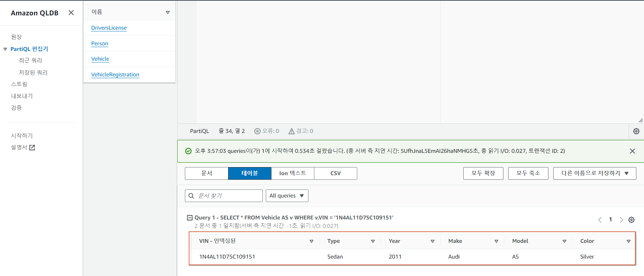Image resolution: width=644 pixels, height=276 pixels.
Task: Click the 모두 축소 button
Action: coord(528,173)
